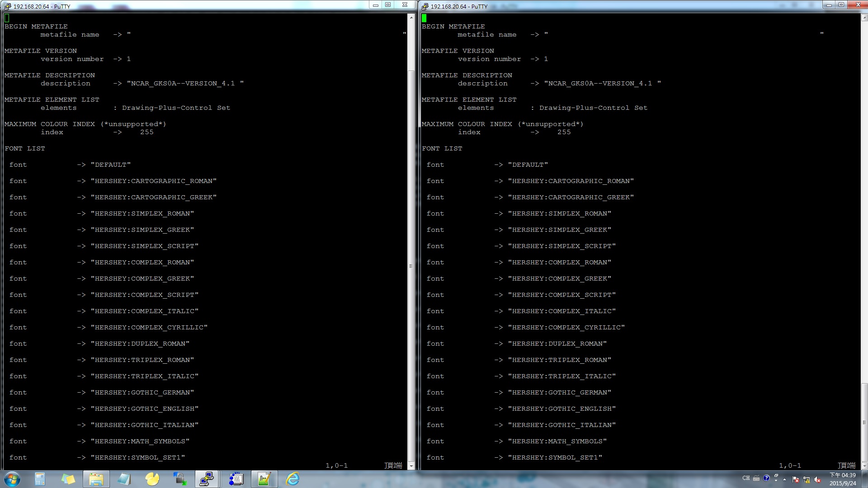
Task: Click the muted volume speaker tray icon
Action: 817,480
